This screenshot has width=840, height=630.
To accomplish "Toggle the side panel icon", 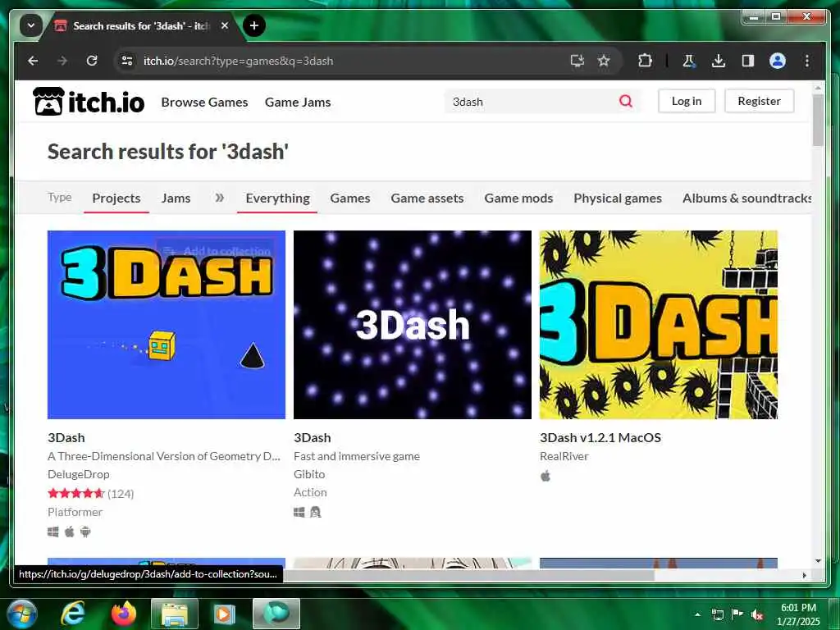I will tap(748, 61).
